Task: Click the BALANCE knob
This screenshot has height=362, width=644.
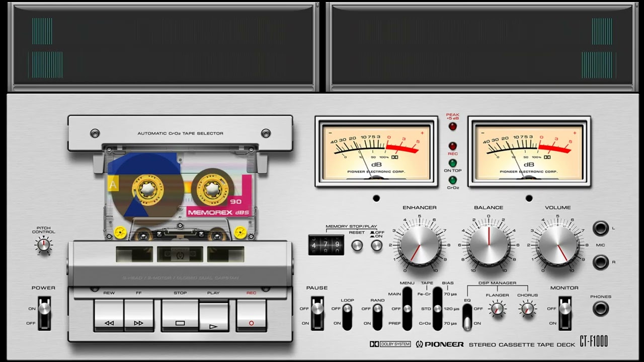Action: [x=489, y=245]
